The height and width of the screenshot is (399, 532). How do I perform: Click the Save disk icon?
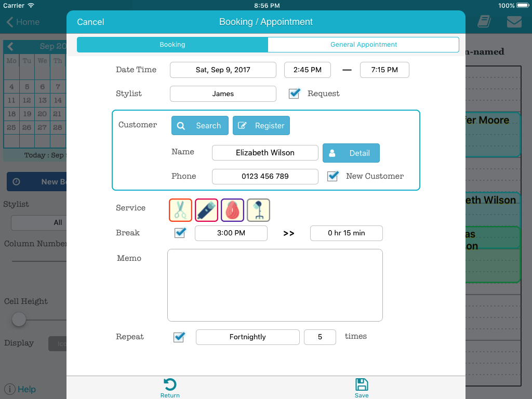tap(362, 385)
